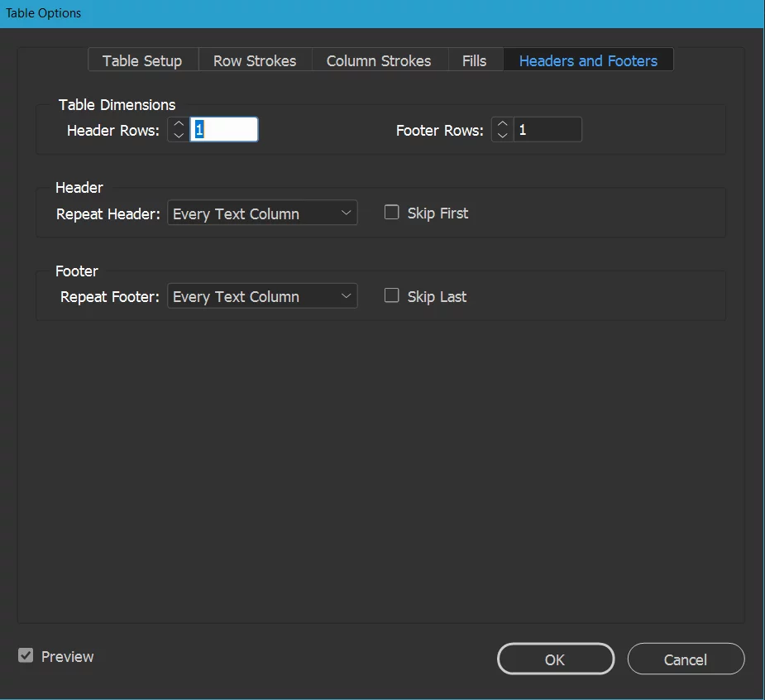Increase Header Rows with the up stepper arrow
The width and height of the screenshot is (765, 700).
click(x=178, y=124)
